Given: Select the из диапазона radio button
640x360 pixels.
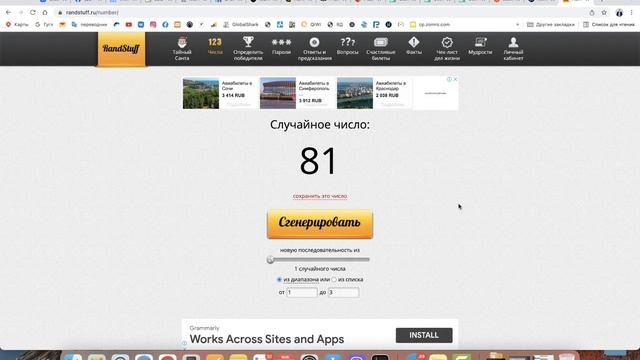Looking at the screenshot, I should [x=280, y=280].
